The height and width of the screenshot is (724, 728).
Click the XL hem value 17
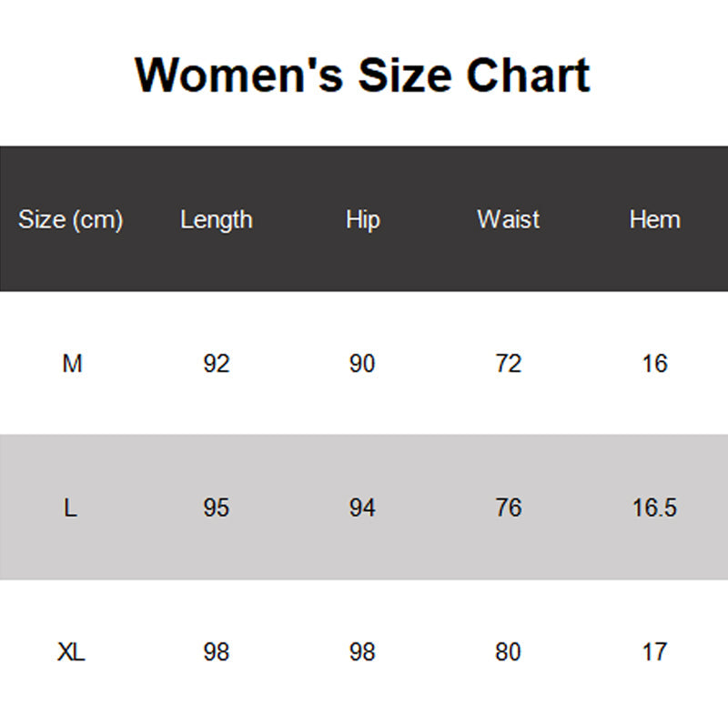[x=654, y=652]
